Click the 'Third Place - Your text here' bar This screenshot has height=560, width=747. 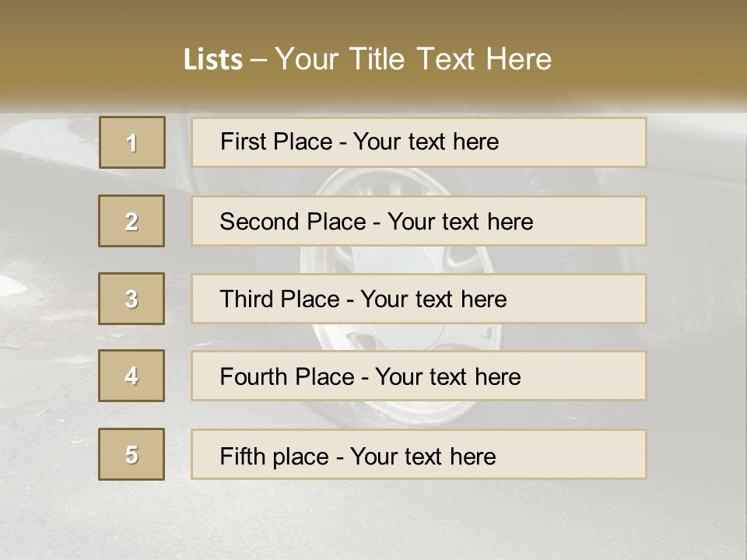coord(419,299)
